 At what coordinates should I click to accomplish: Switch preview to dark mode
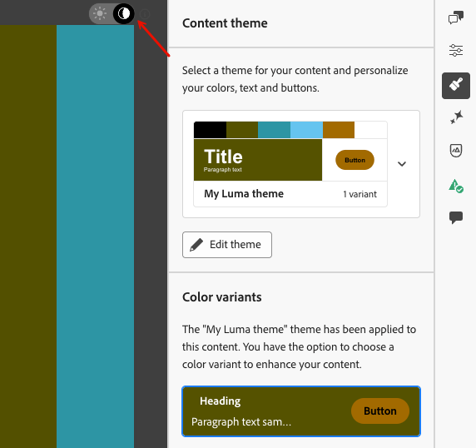[123, 13]
